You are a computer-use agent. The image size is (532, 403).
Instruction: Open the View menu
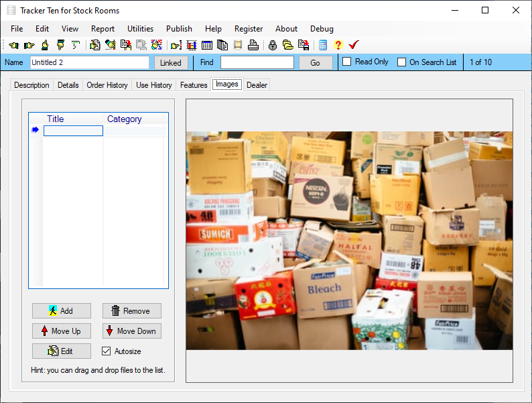click(70, 29)
